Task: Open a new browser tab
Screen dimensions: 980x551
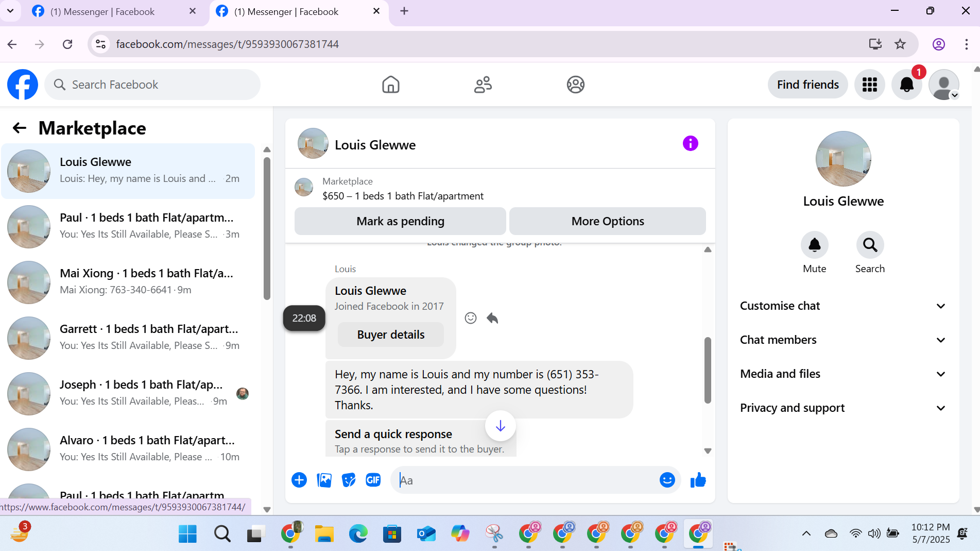Action: click(x=404, y=11)
